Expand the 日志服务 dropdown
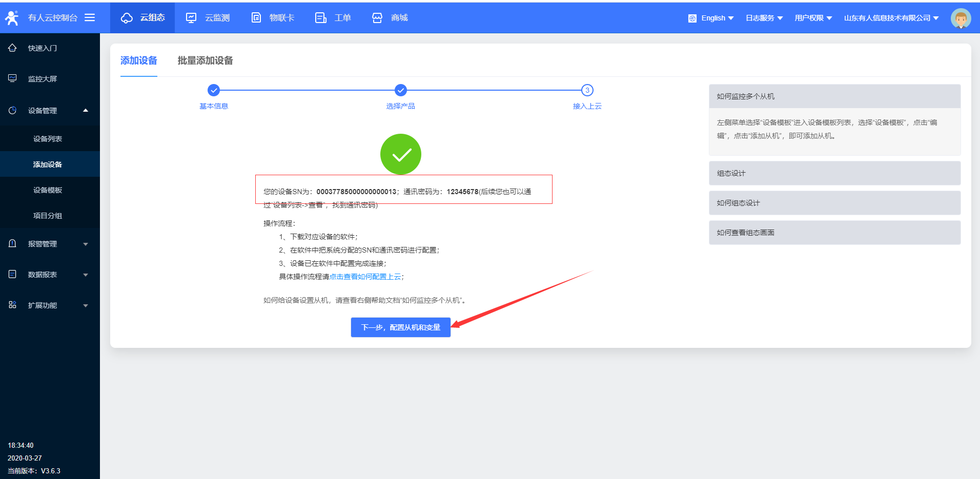 [x=764, y=18]
